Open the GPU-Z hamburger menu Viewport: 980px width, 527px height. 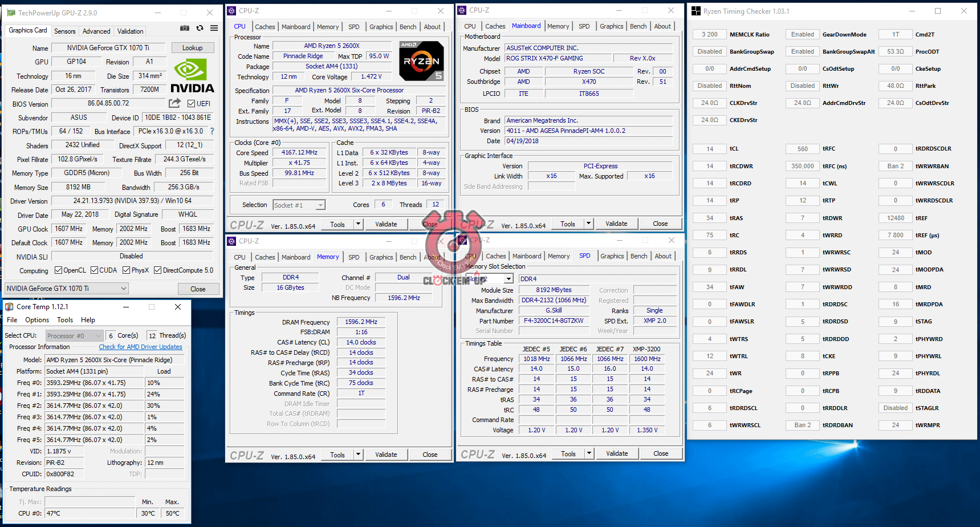(214, 28)
